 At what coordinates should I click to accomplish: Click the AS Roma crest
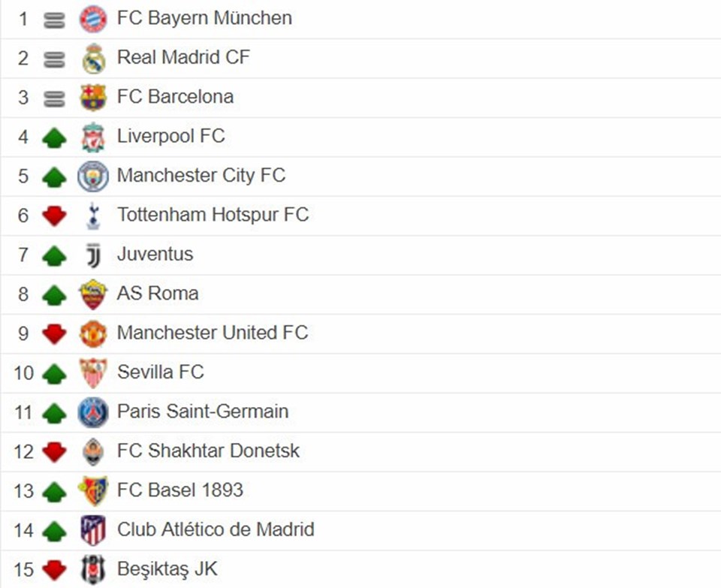[93, 294]
